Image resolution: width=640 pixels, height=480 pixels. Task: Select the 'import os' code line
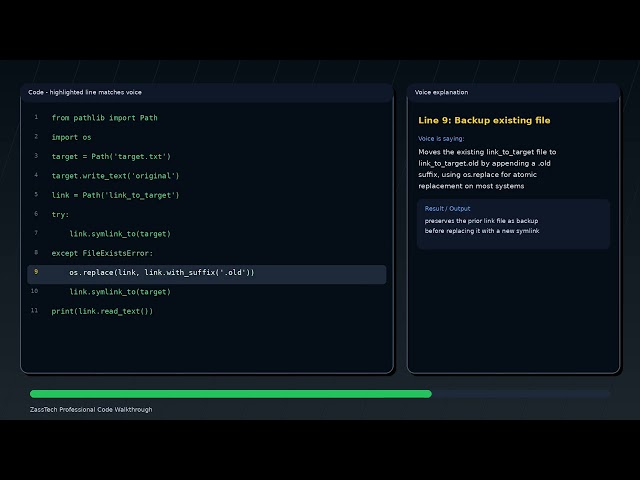pyautogui.click(x=71, y=137)
